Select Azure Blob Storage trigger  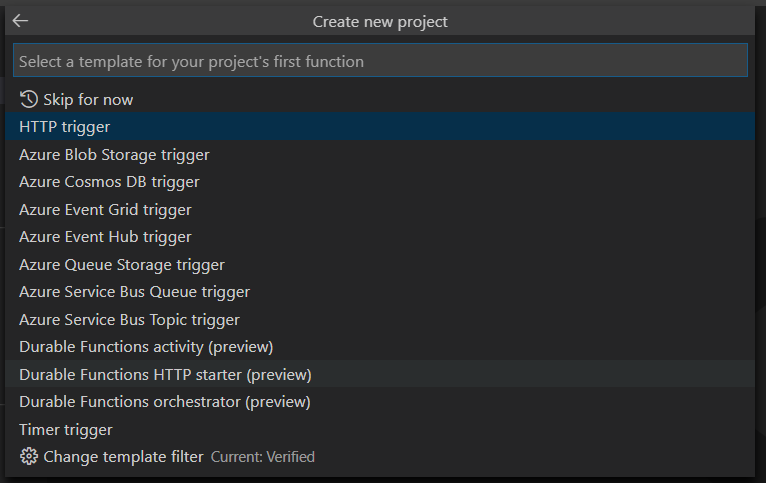click(114, 155)
